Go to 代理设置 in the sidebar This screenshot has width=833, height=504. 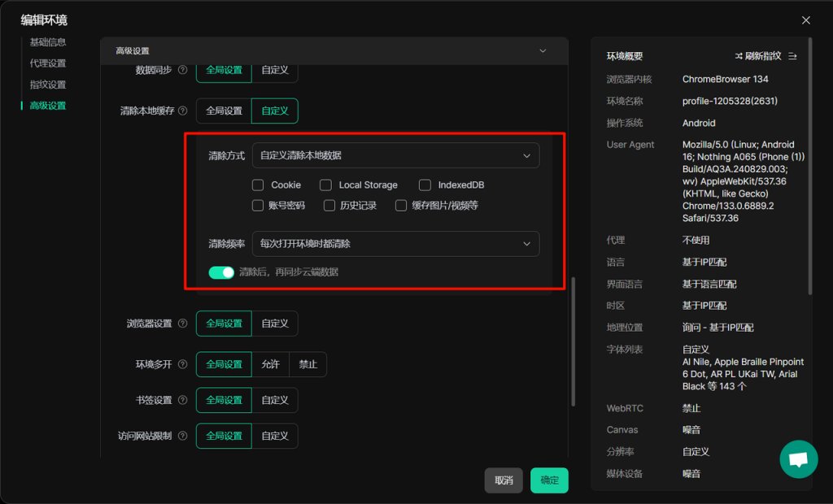[48, 63]
